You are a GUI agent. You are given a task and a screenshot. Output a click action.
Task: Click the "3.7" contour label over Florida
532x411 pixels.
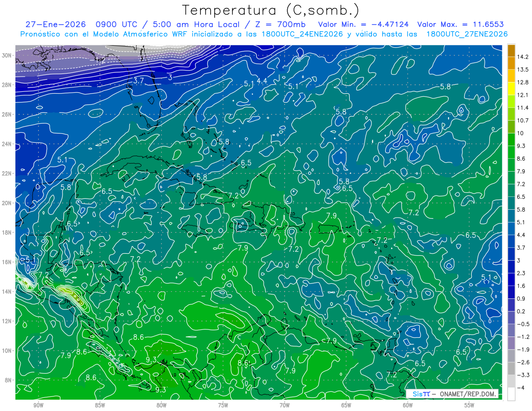point(138,81)
